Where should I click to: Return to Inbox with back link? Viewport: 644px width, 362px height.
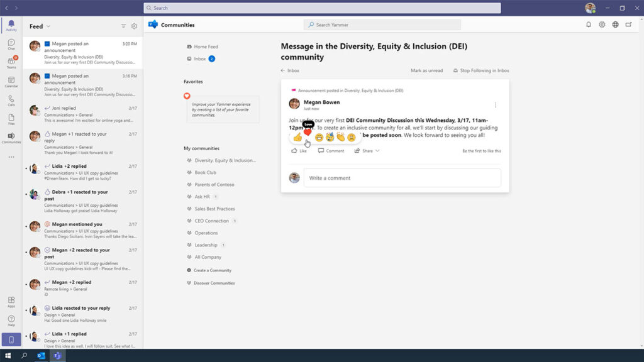[x=290, y=70]
